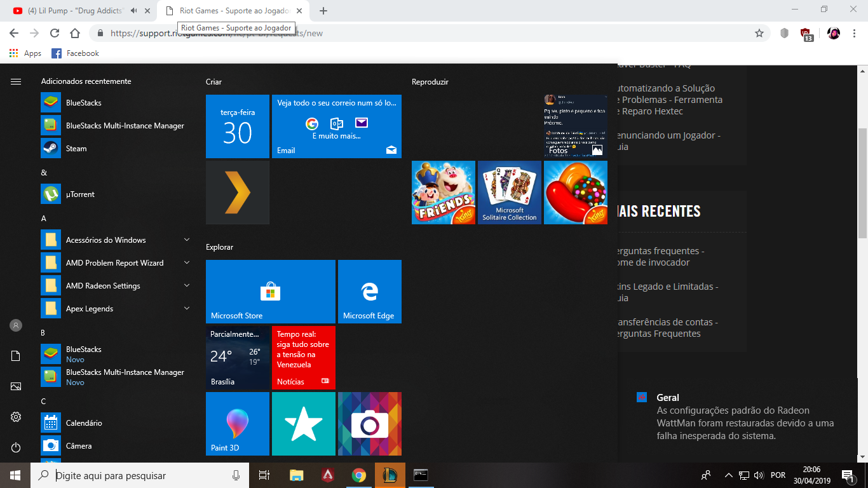Open the Power options button

(x=16, y=447)
